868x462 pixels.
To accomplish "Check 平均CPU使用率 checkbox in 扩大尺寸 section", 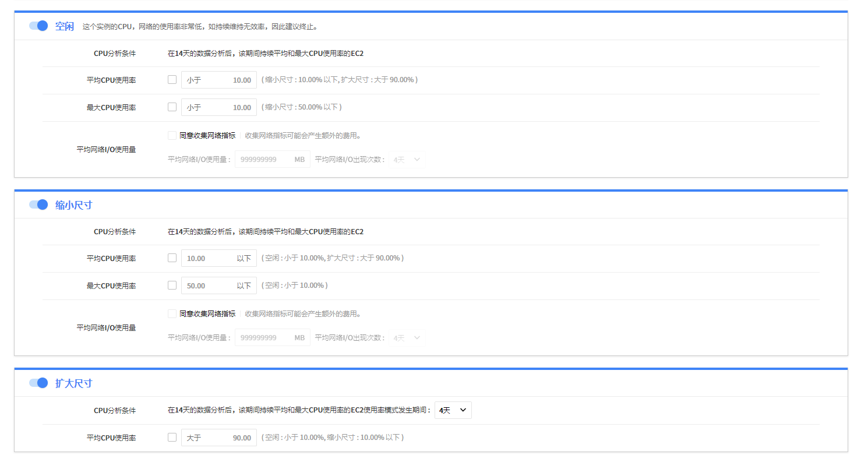I will pyautogui.click(x=172, y=437).
